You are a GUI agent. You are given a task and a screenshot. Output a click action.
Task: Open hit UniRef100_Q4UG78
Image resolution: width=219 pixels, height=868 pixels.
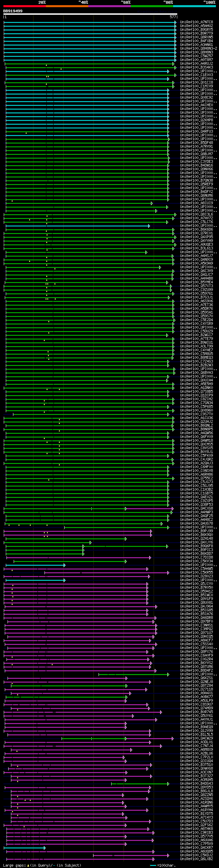tap(196, 523)
